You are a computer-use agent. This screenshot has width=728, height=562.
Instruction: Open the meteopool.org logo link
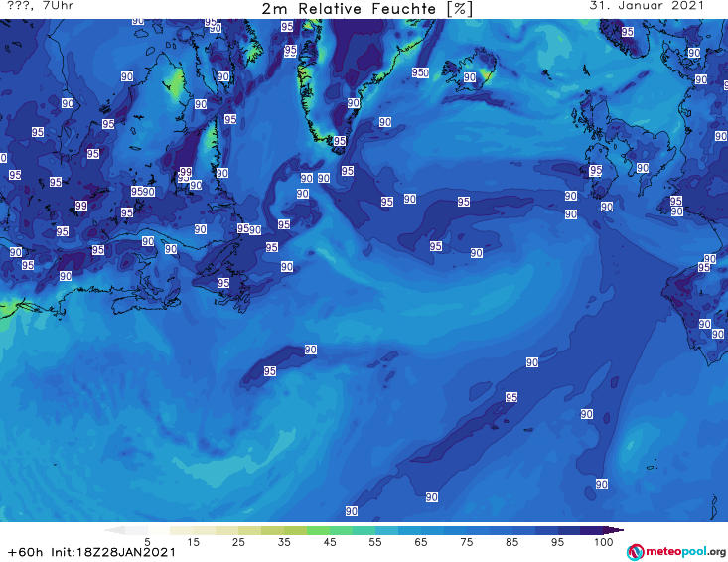[x=675, y=552]
